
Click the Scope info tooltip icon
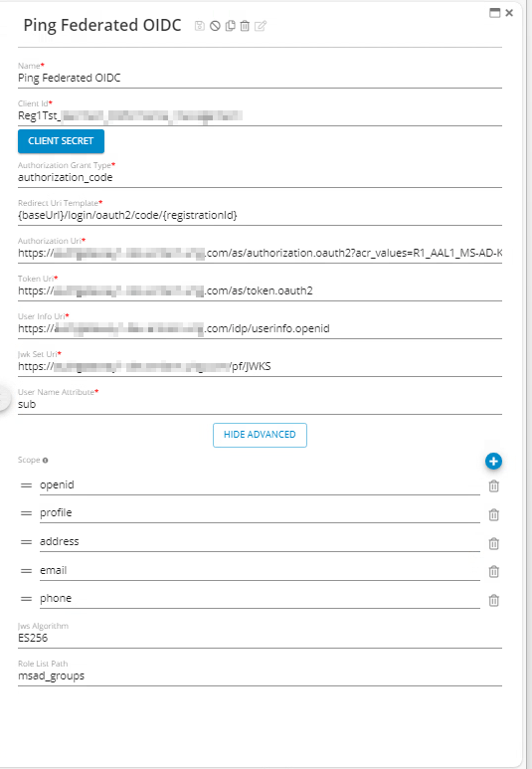pyautogui.click(x=45, y=461)
